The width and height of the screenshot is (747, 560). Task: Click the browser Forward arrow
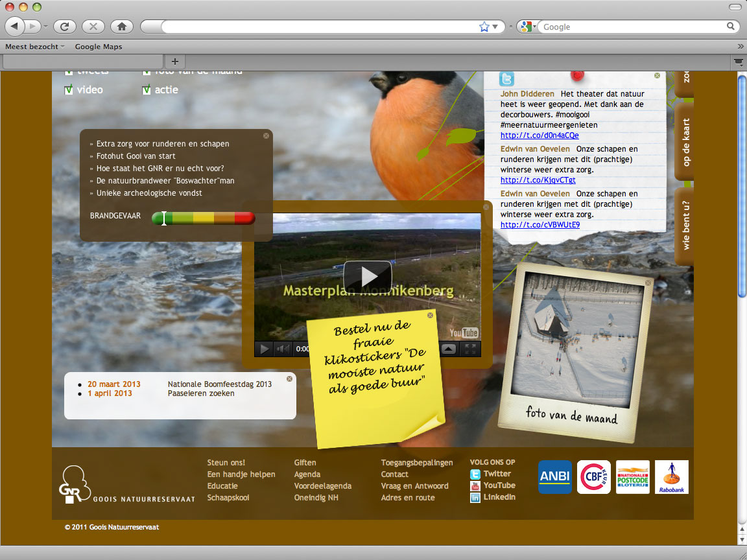tap(32, 26)
